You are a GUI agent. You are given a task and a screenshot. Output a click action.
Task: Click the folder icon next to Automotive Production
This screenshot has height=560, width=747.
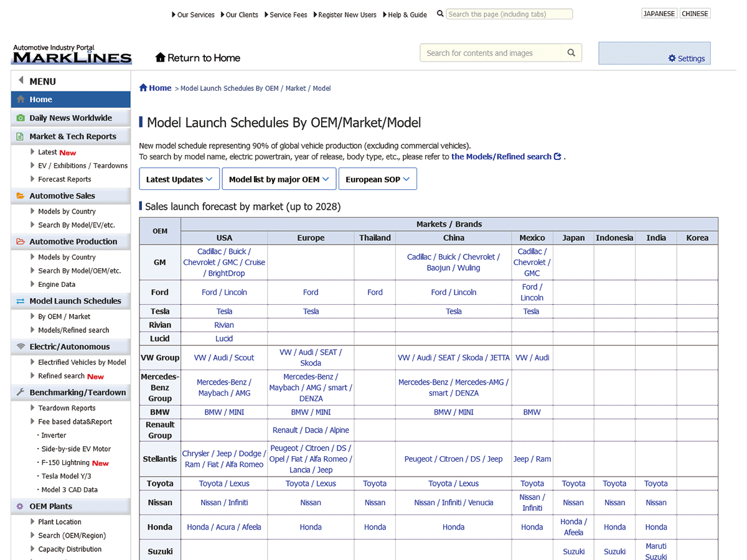[21, 241]
